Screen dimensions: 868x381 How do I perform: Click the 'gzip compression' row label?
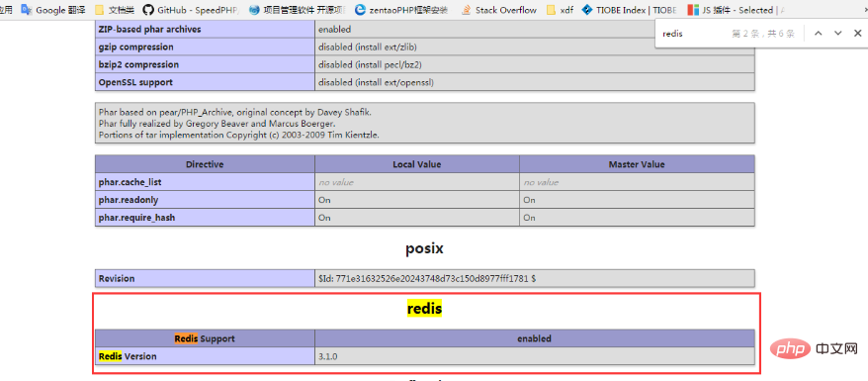(x=205, y=48)
